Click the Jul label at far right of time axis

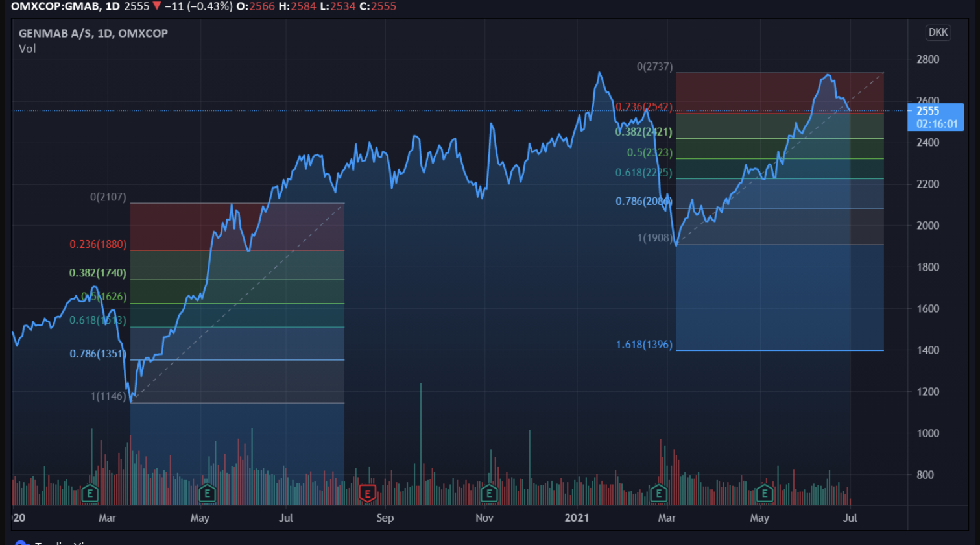coord(850,518)
